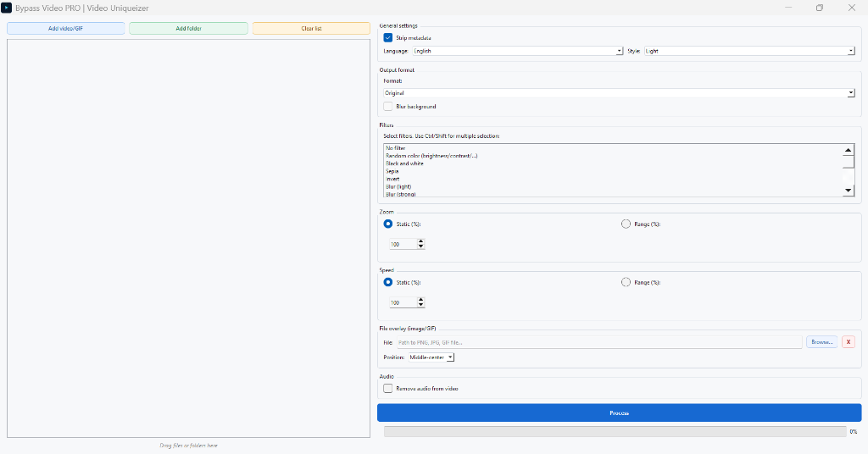
Task: Open the Language dropdown
Action: click(518, 51)
